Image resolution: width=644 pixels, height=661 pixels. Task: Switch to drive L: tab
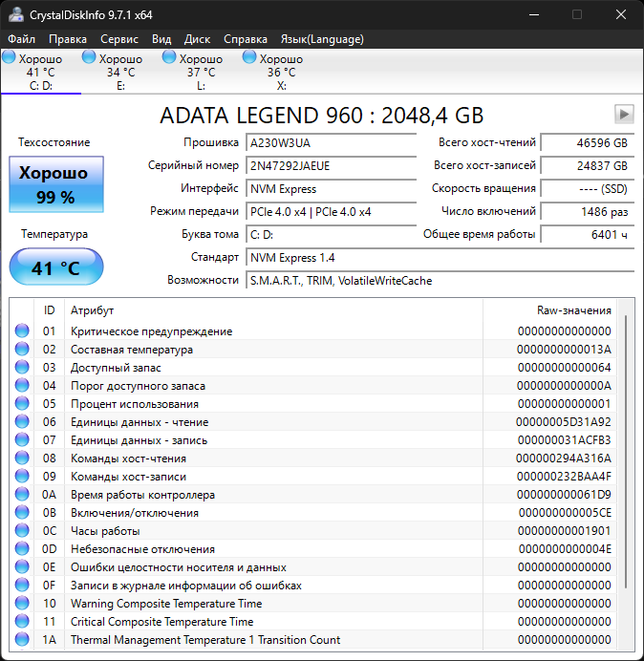201,73
